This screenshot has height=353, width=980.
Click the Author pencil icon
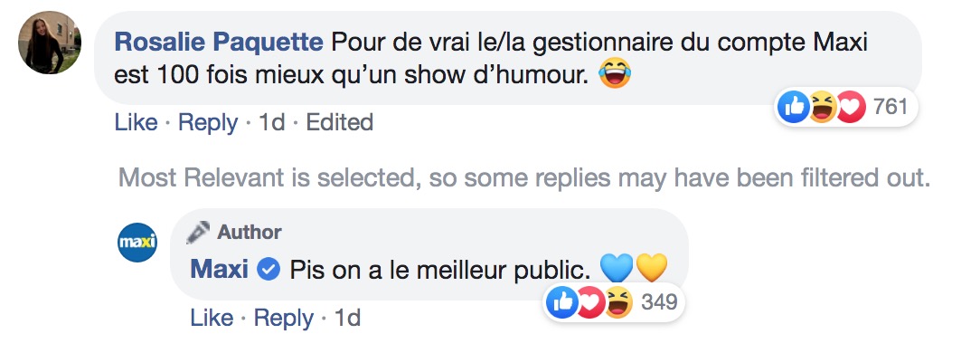[x=197, y=233]
